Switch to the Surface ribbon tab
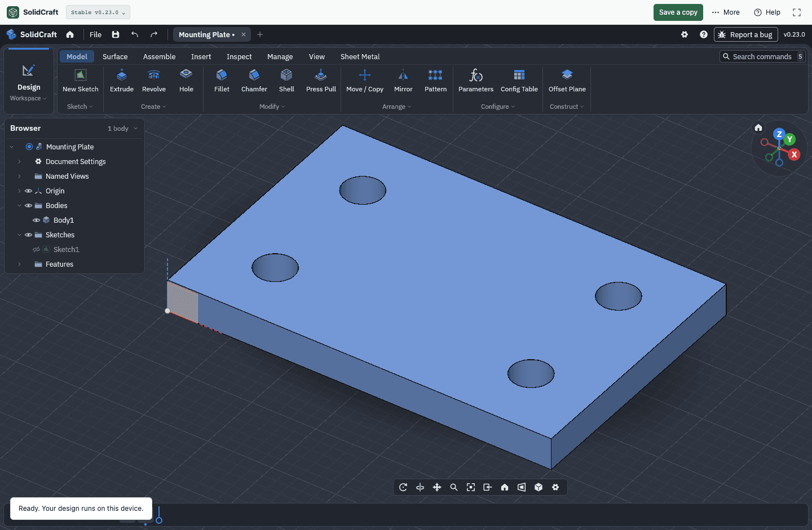 (x=115, y=57)
